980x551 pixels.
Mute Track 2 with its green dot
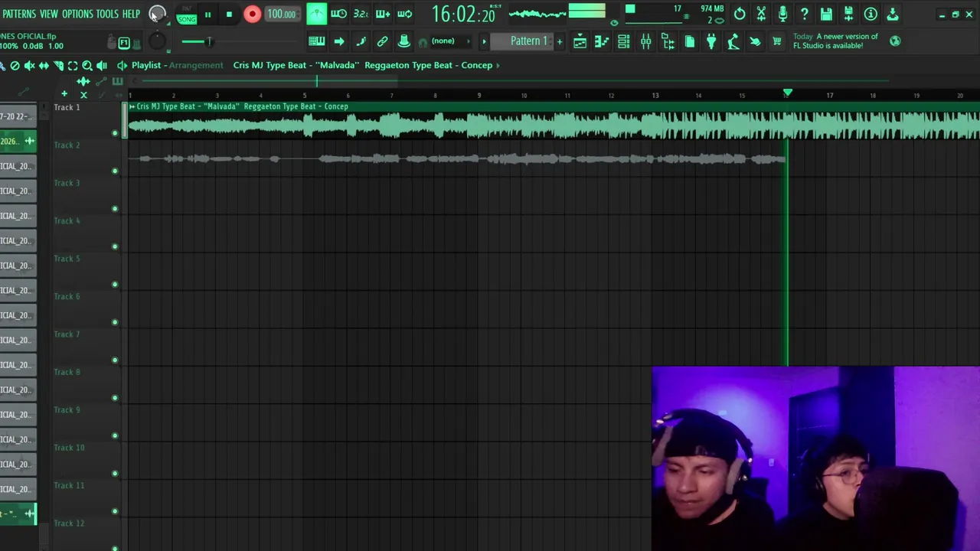(115, 171)
